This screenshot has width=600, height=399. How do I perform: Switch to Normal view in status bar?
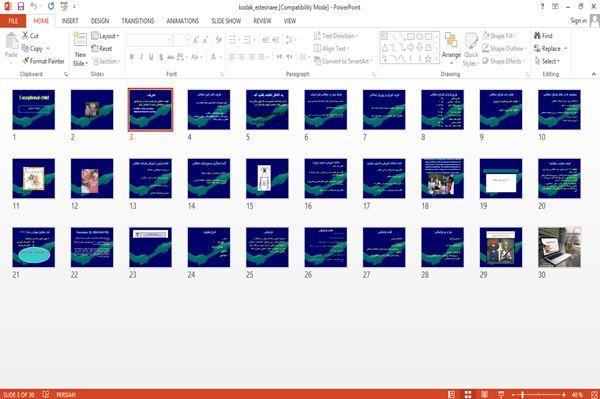(452, 394)
